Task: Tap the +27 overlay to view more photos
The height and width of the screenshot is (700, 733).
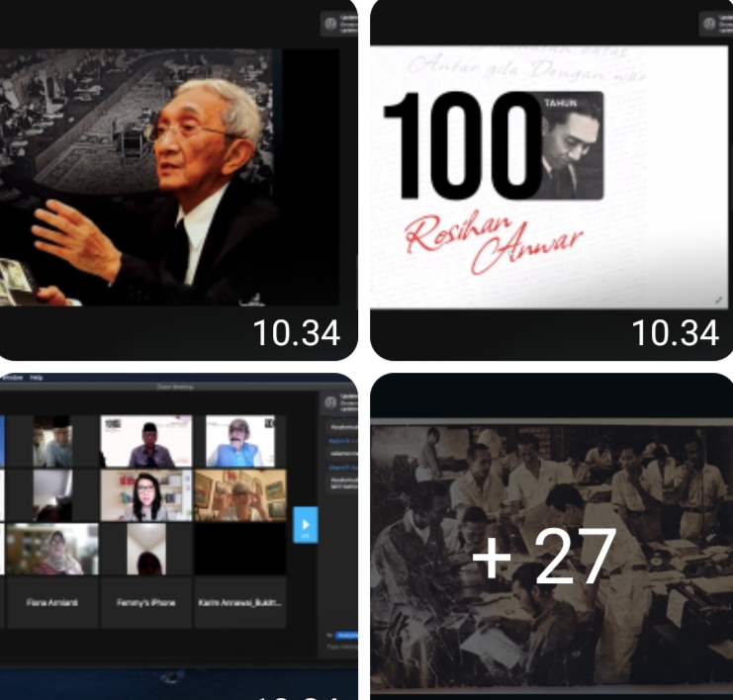Action: click(x=551, y=556)
